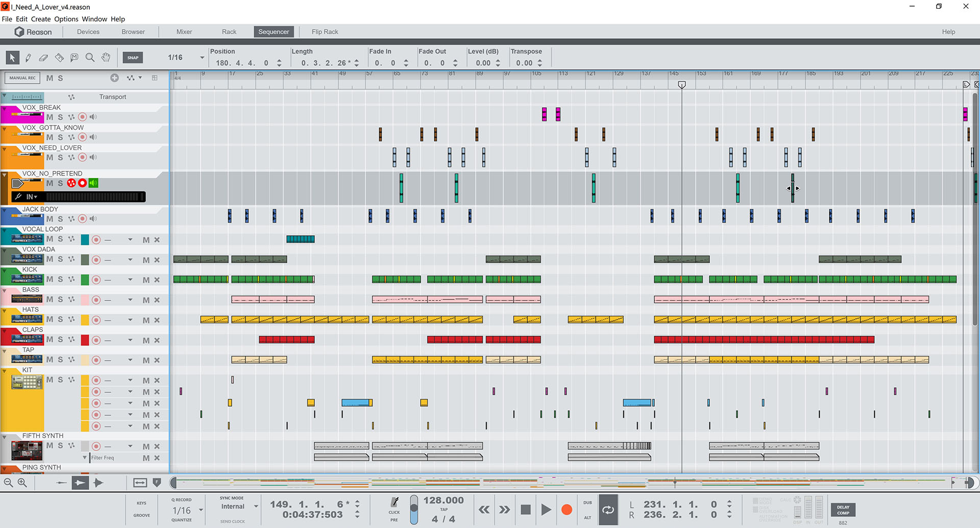This screenshot has width=980, height=528.
Task: Collapse the Filter Freq automation lane
Action: coord(85,458)
